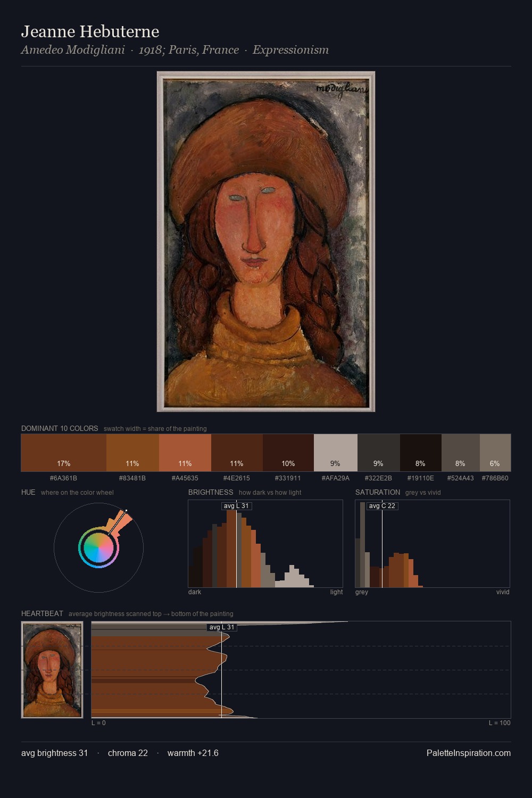Click 'how dark vs how light' caption
This screenshot has width=532, height=798.
270,493
